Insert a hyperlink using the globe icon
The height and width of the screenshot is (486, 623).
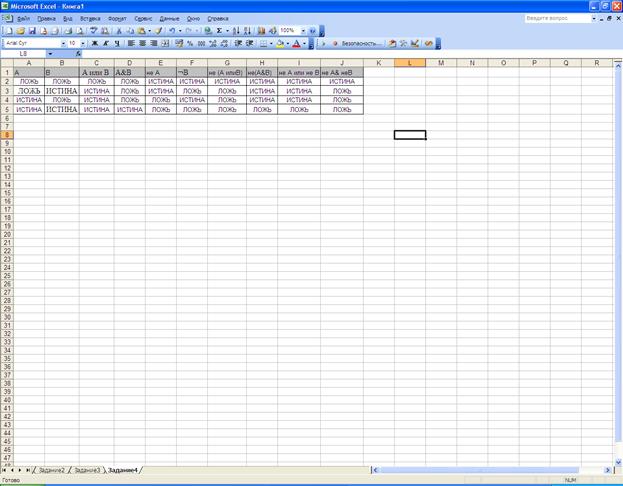[x=207, y=31]
